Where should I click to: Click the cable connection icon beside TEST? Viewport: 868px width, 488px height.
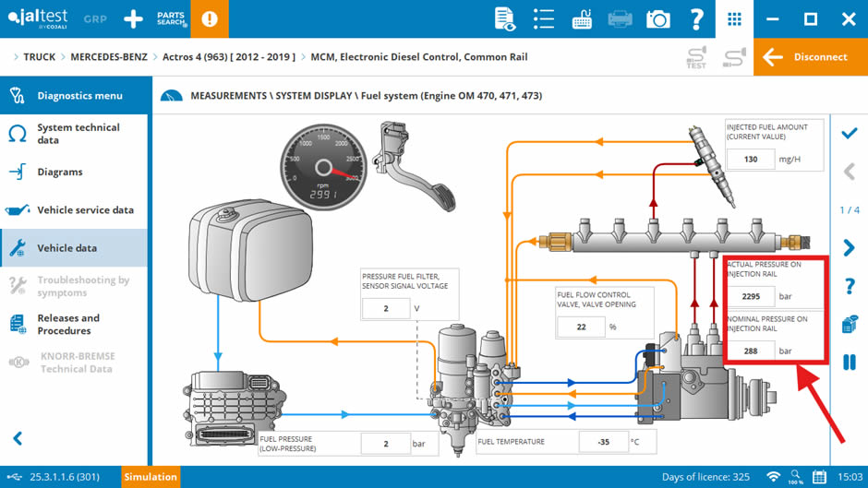[735, 57]
